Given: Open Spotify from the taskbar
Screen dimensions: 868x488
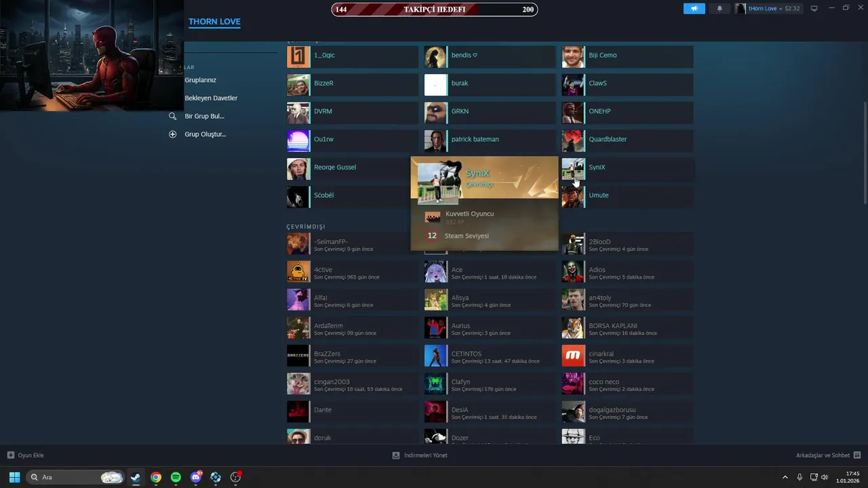Looking at the screenshot, I should (176, 477).
